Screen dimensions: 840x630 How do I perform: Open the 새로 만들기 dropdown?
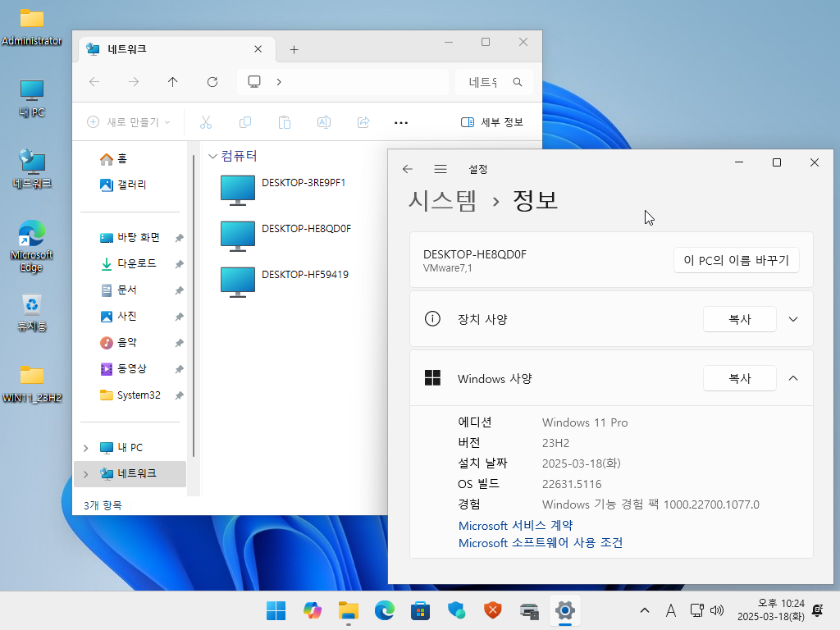(x=129, y=122)
